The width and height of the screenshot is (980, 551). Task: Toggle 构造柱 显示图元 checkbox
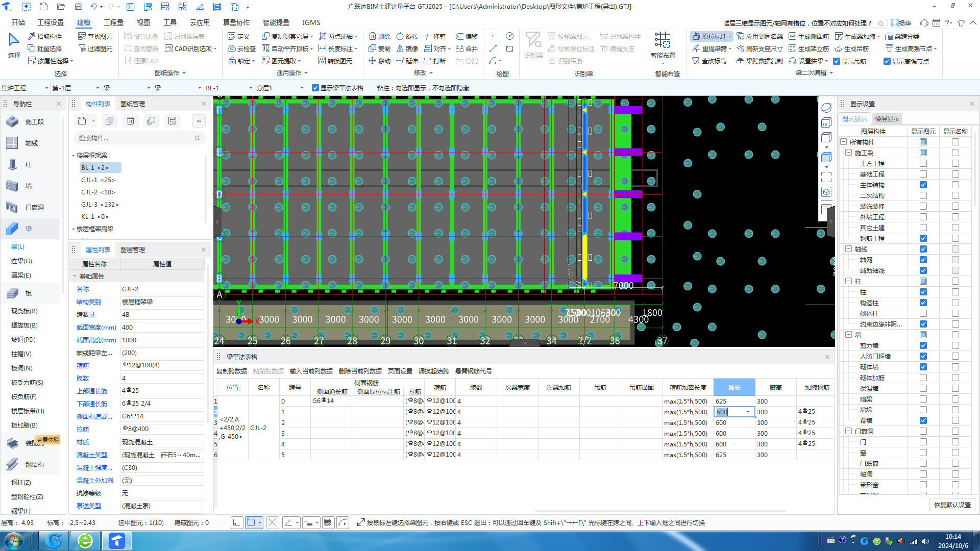point(923,303)
